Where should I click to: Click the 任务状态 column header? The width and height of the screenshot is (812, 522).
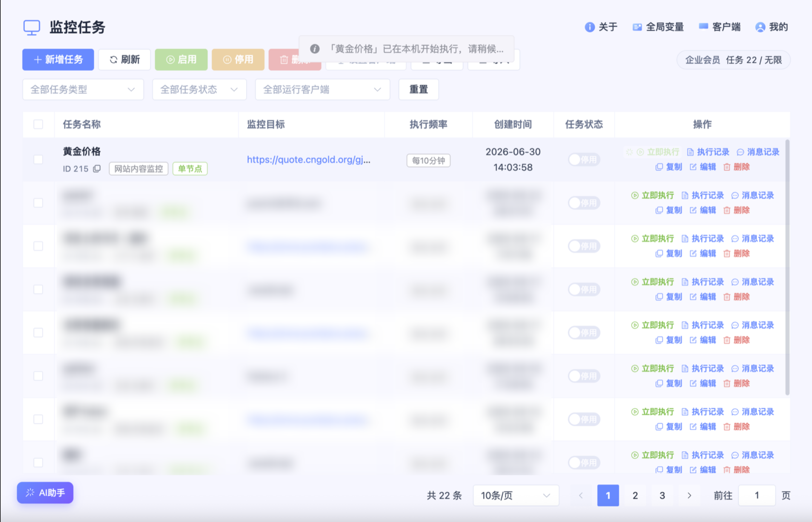tap(584, 125)
